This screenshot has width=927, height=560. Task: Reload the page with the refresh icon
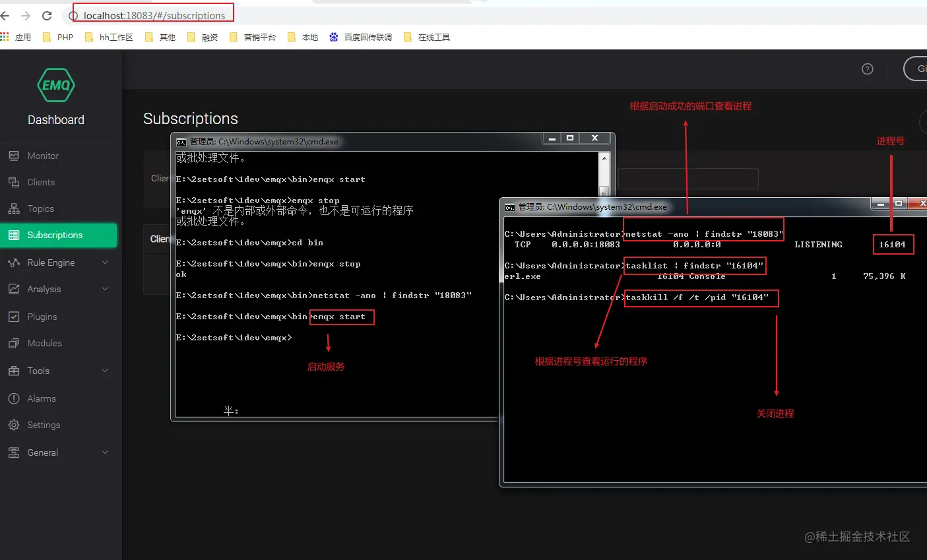[47, 15]
